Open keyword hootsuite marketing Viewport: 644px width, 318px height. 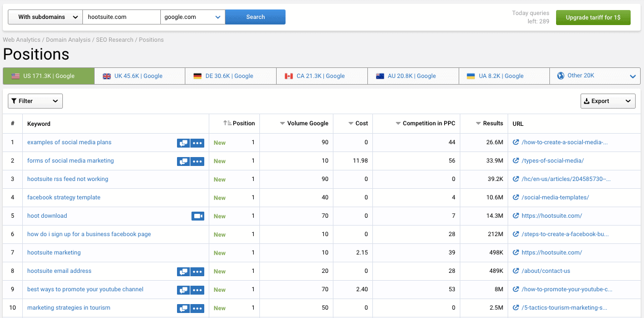tap(54, 253)
